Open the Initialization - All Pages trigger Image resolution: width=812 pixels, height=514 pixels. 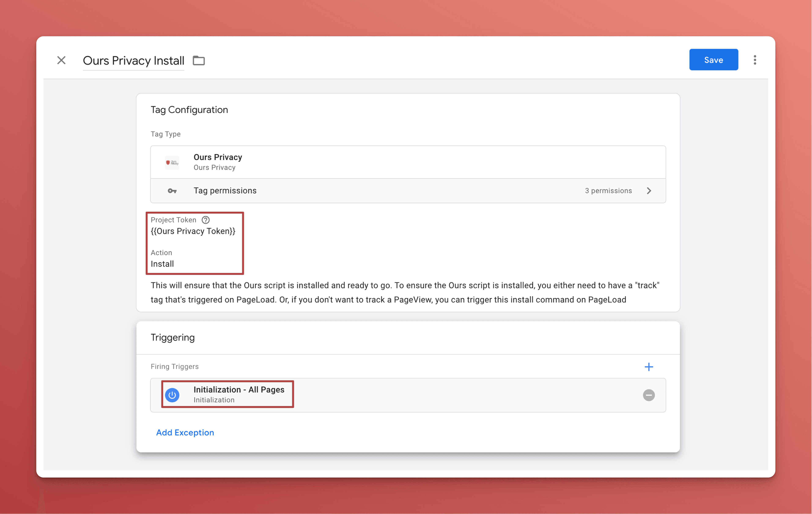pos(239,390)
